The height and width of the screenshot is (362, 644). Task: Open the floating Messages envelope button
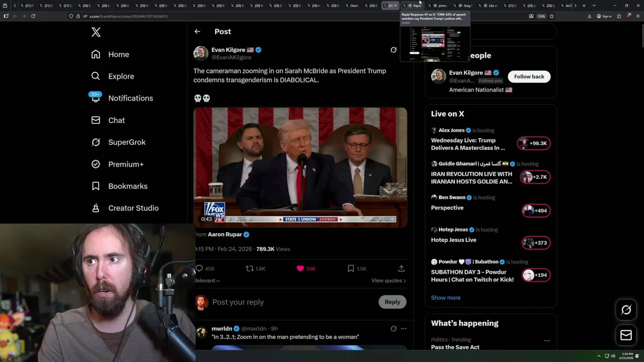[x=626, y=335]
